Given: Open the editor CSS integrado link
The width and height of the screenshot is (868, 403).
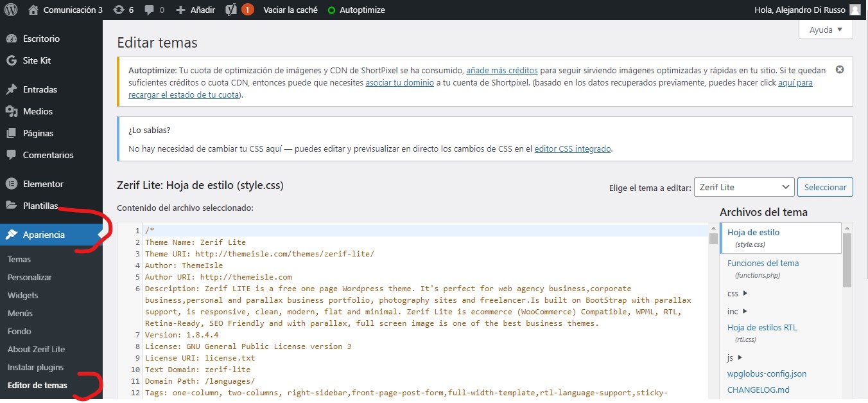Looking at the screenshot, I should [x=573, y=148].
